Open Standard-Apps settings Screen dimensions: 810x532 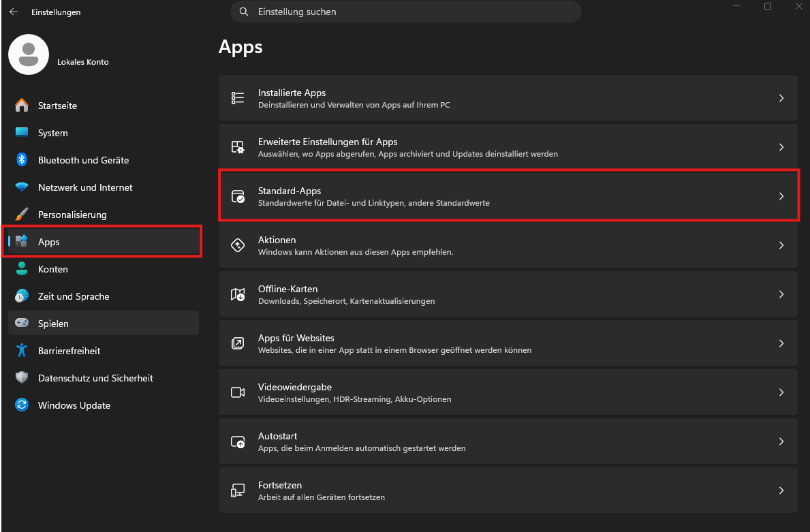[508, 195]
